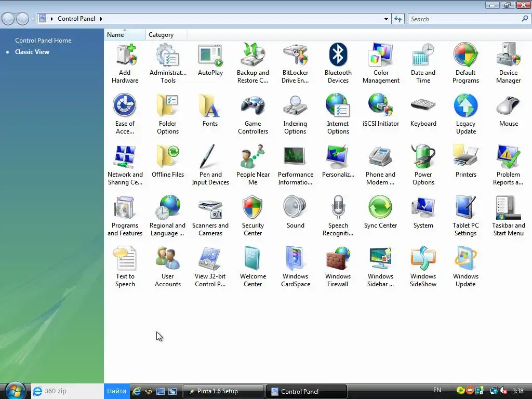Switch to Pinta 1.6 Setup taskbar button
Viewport: 532px width, 399px height.
tap(223, 391)
